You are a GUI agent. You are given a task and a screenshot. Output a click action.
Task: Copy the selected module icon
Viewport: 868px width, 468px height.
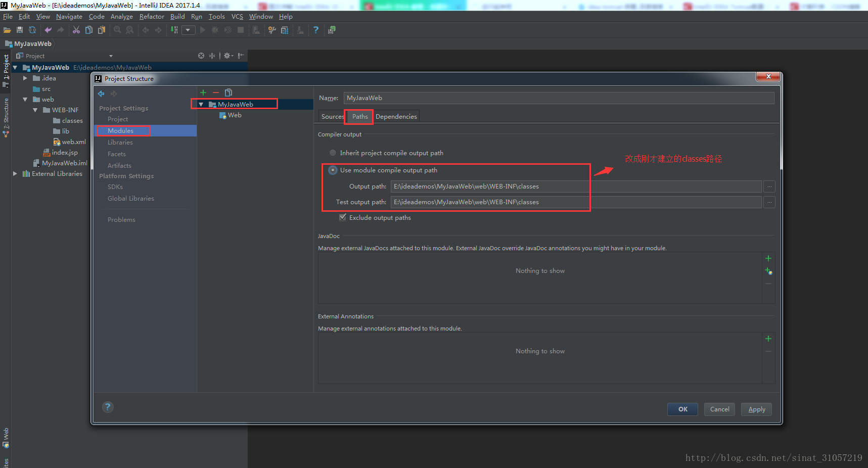pyautogui.click(x=229, y=92)
